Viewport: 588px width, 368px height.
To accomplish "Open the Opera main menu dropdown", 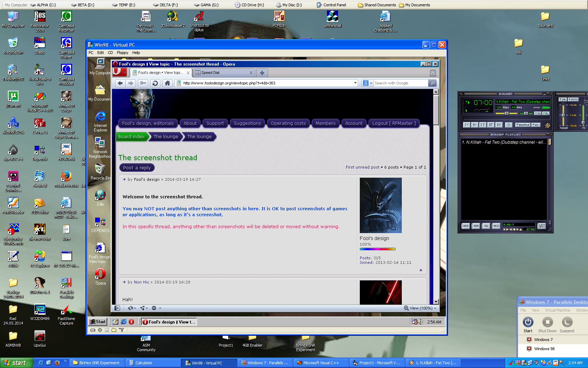I will (120, 72).
